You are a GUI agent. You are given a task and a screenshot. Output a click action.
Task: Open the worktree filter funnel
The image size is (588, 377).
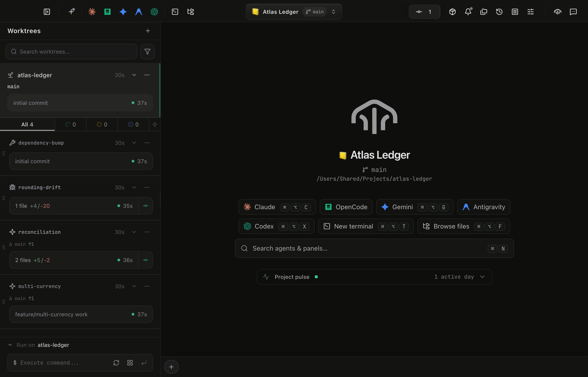pyautogui.click(x=147, y=51)
